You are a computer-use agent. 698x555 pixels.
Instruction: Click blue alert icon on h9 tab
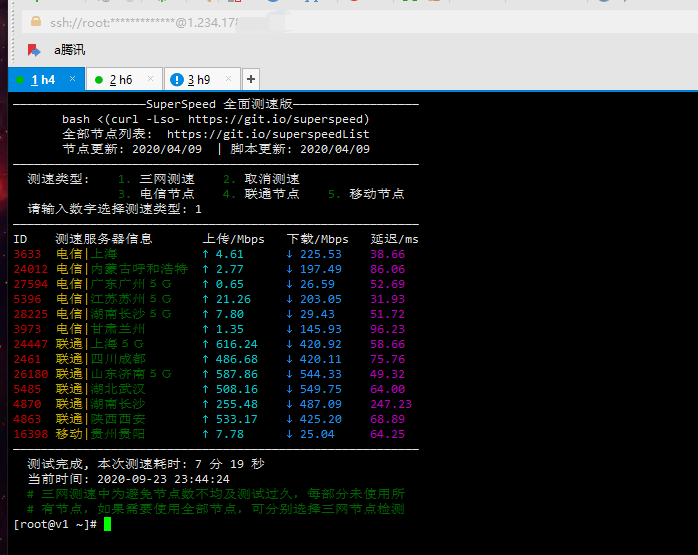tap(176, 79)
